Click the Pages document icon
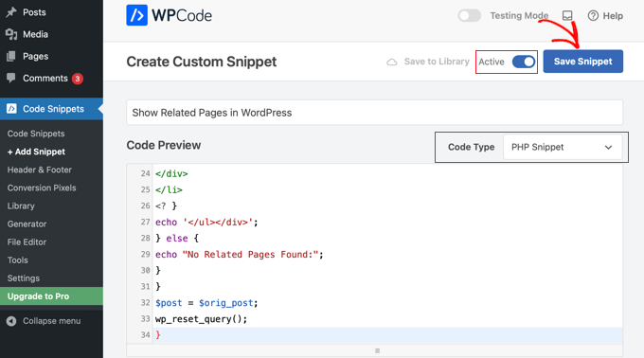Image resolution: width=644 pixels, height=358 pixels. (x=11, y=56)
